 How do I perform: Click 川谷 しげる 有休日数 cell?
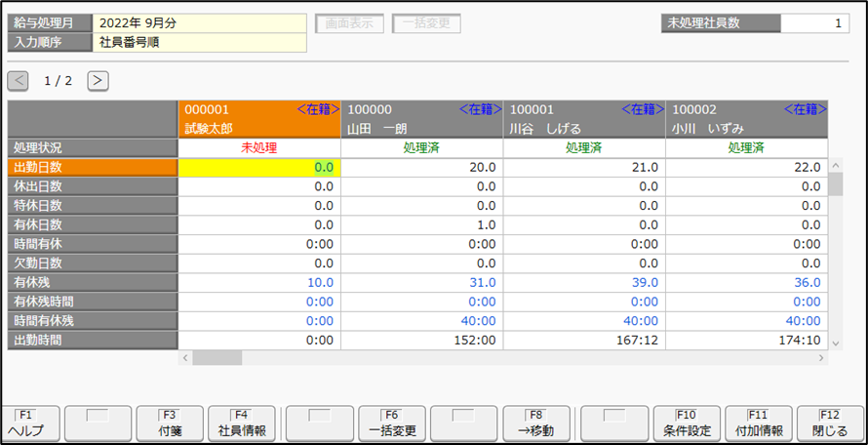[584, 224]
